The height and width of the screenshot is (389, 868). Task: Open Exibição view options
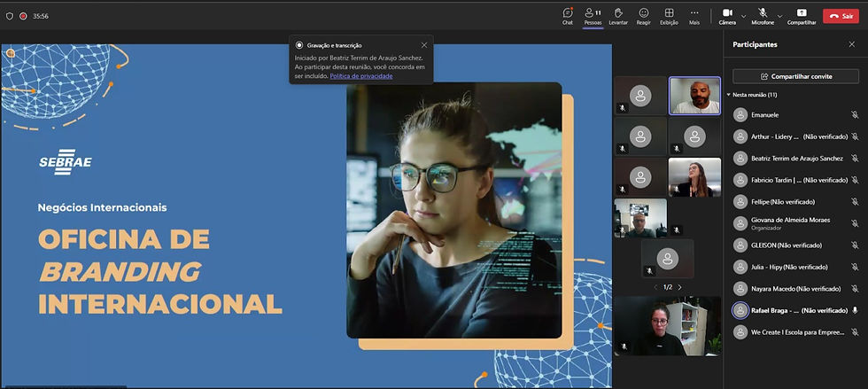(670, 16)
